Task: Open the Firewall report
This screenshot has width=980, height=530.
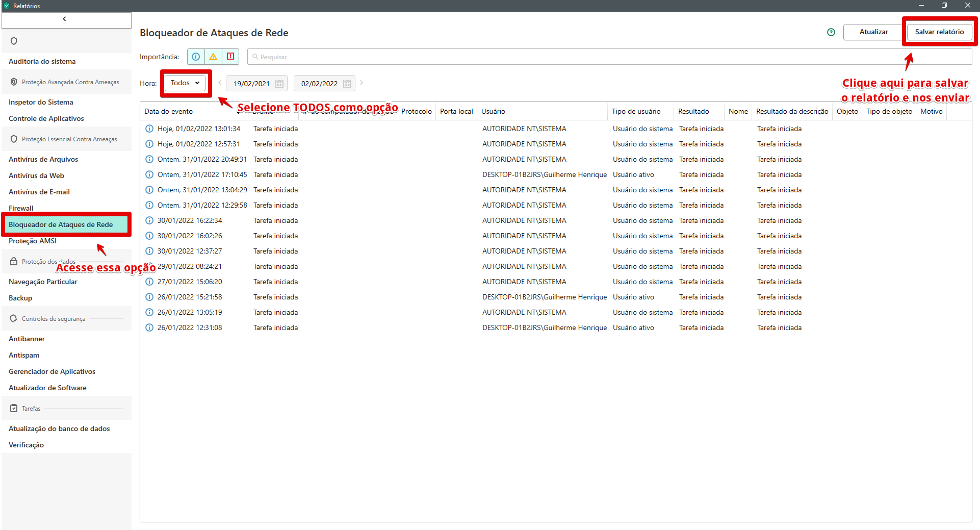Action: pos(21,208)
